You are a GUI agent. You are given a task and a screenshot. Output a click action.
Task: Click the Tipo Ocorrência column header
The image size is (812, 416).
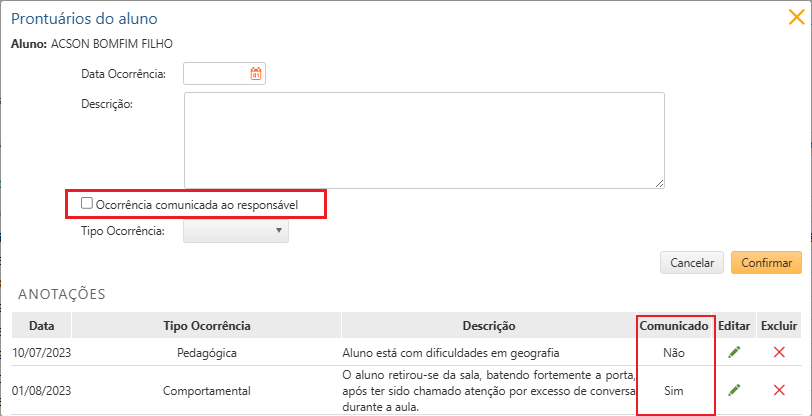point(206,325)
